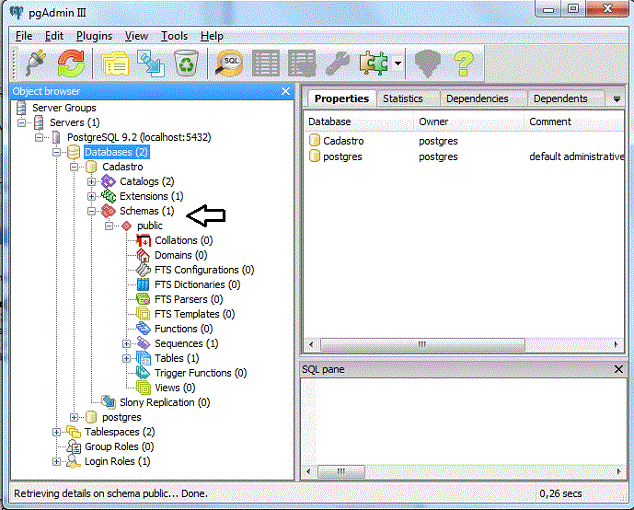Open the View menu
The image size is (634, 510).
(x=136, y=36)
